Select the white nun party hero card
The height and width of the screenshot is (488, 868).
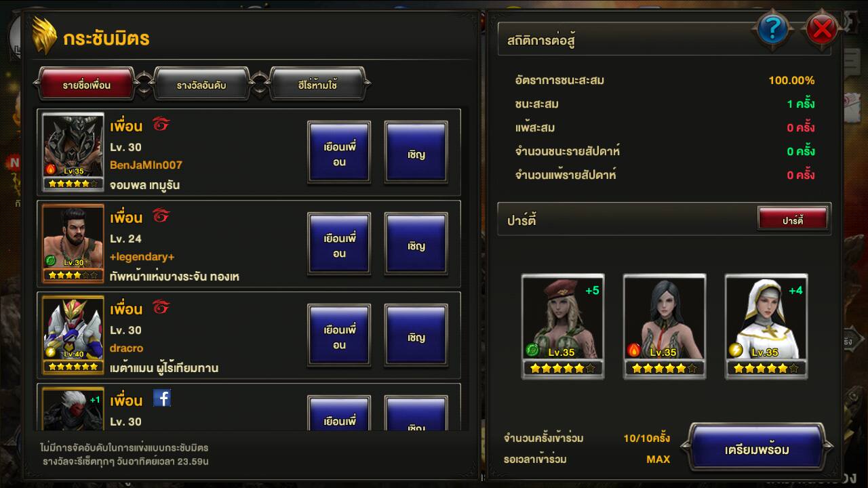(x=766, y=326)
